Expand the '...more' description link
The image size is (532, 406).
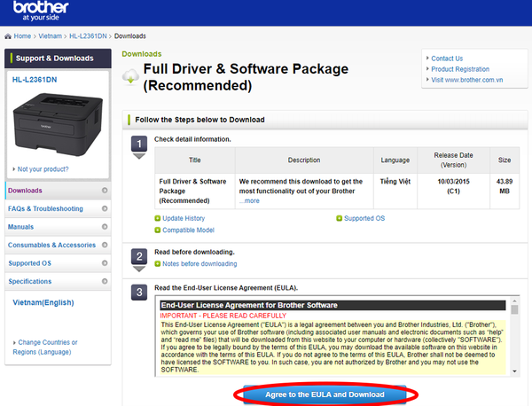[x=249, y=201]
